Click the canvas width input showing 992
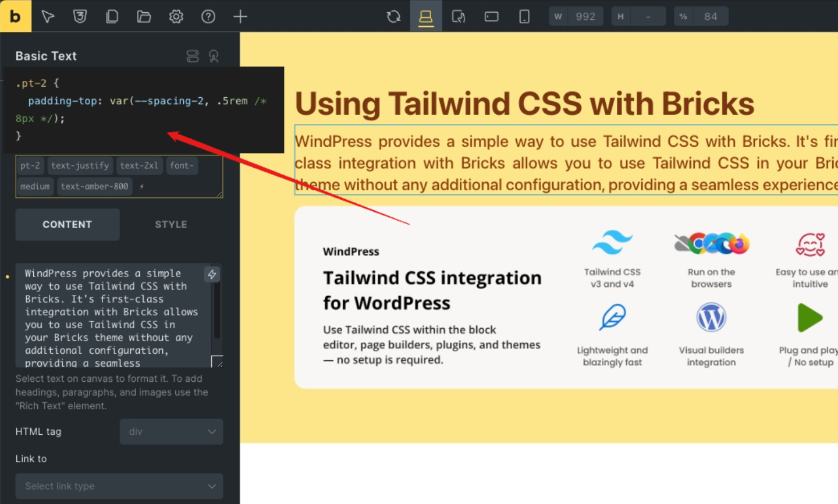The height and width of the screenshot is (504, 838). pyautogui.click(x=585, y=16)
